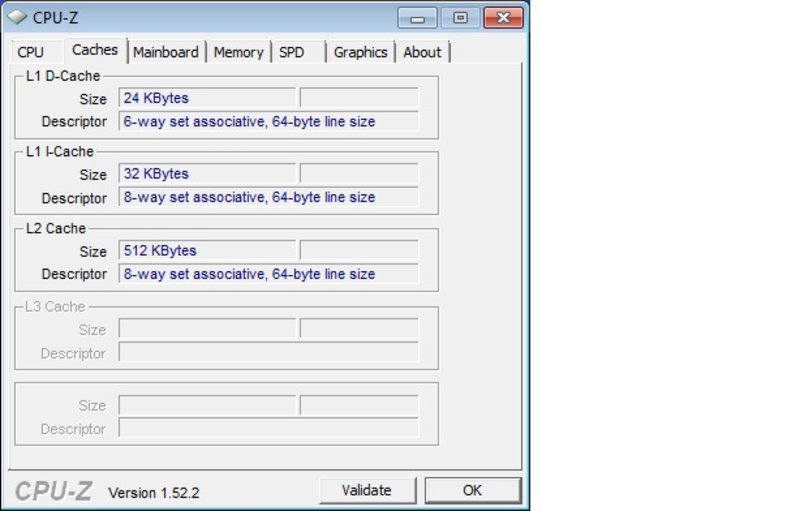Screen dimensions: 800x511
Task: Click the L1 I-Cache size field 32 KBytes
Action: click(207, 173)
